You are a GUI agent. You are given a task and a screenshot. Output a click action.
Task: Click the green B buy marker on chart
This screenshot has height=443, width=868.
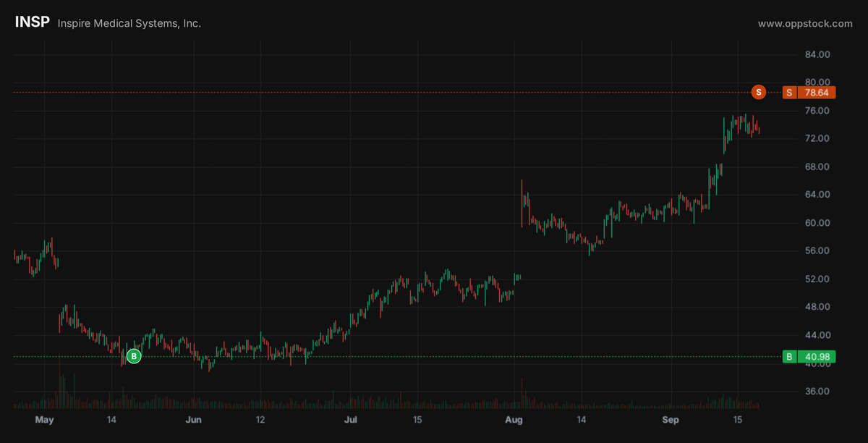(x=133, y=356)
